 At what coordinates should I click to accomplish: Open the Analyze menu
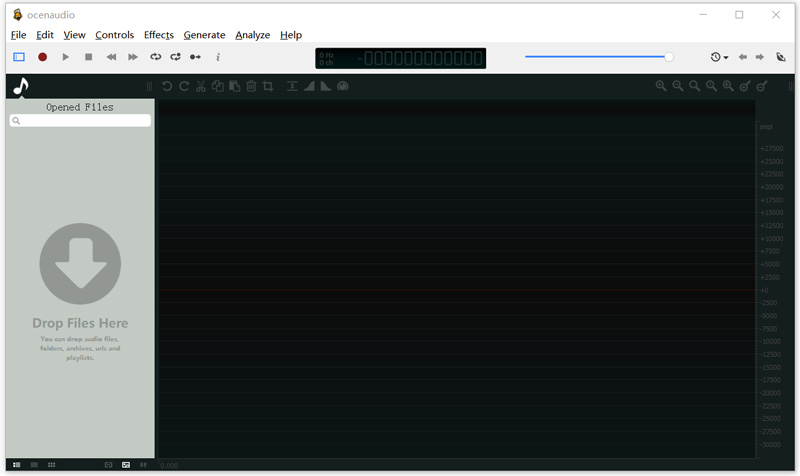253,35
